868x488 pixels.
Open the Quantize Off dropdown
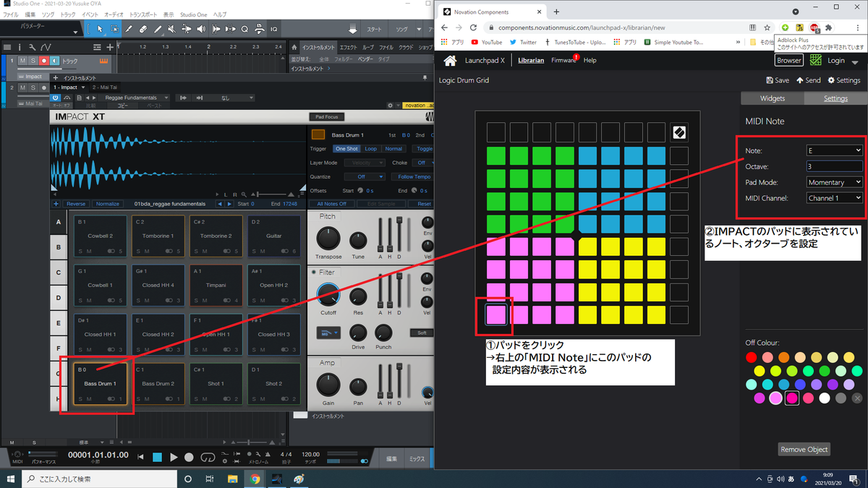tap(364, 176)
